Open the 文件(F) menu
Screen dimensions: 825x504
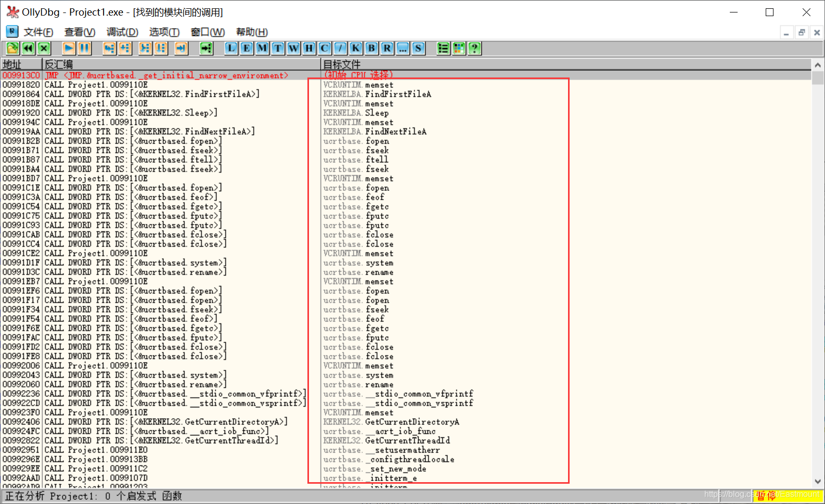tap(38, 32)
